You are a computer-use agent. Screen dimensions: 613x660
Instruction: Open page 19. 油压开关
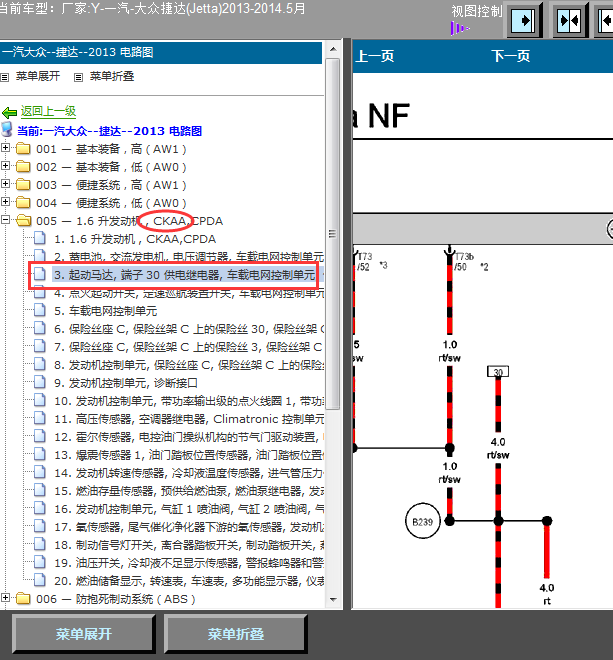click(x=189, y=563)
